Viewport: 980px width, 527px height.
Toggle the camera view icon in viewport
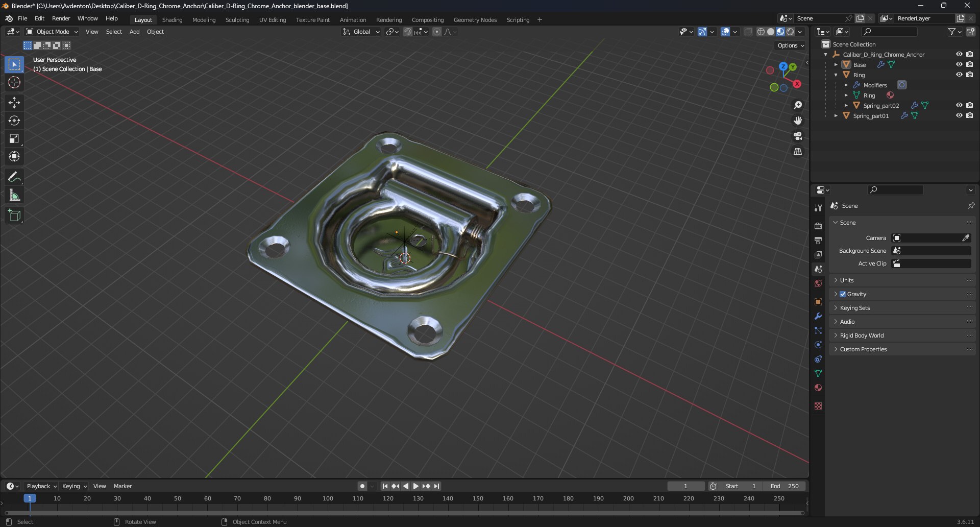point(798,136)
